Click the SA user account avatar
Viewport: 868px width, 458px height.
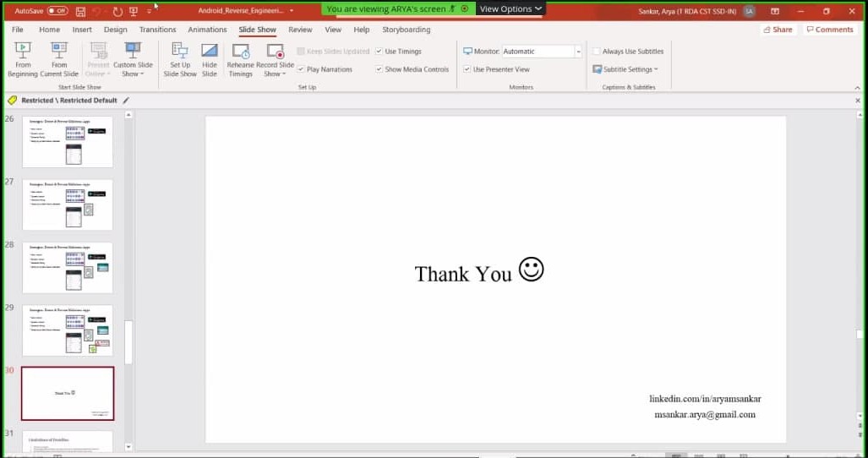749,11
